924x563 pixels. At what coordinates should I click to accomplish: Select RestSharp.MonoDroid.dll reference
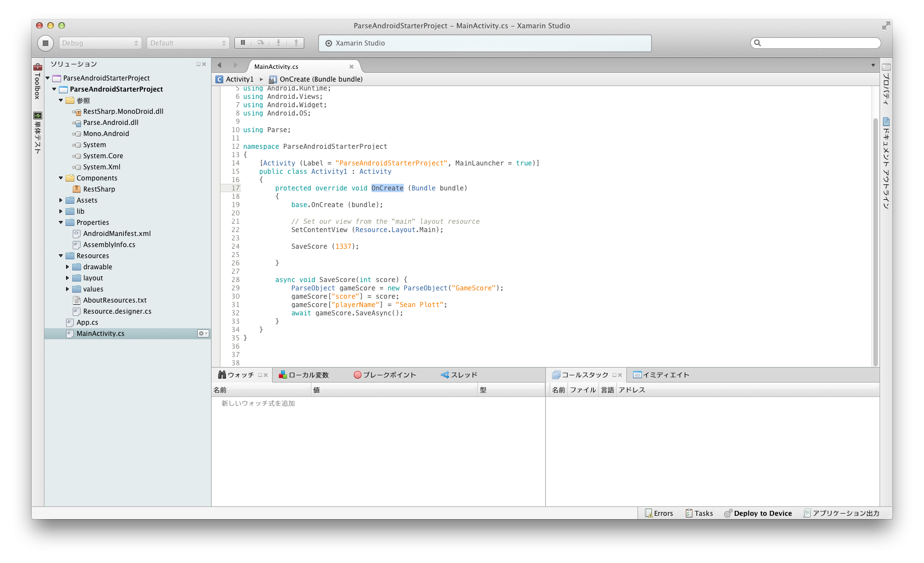click(123, 112)
